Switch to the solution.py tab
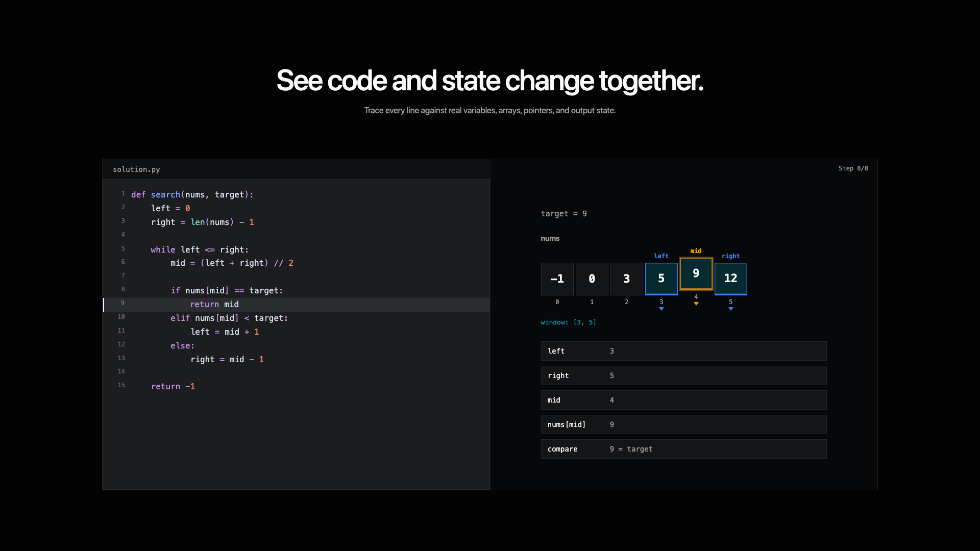 pyautogui.click(x=136, y=169)
